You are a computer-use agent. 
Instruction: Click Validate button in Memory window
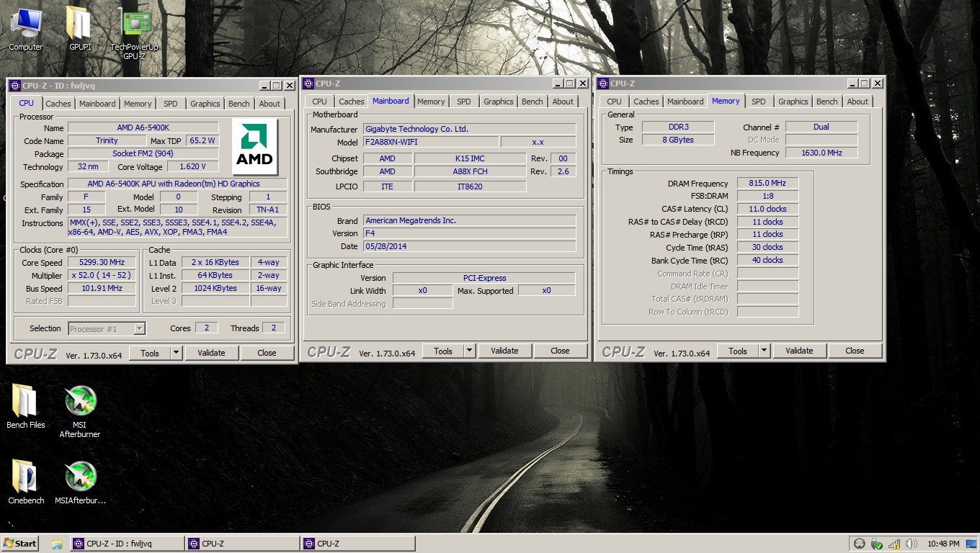[x=799, y=351]
